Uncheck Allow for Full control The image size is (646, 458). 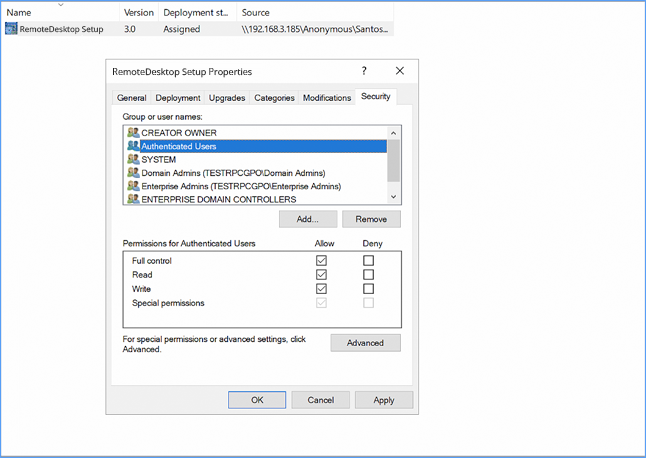pyautogui.click(x=321, y=260)
